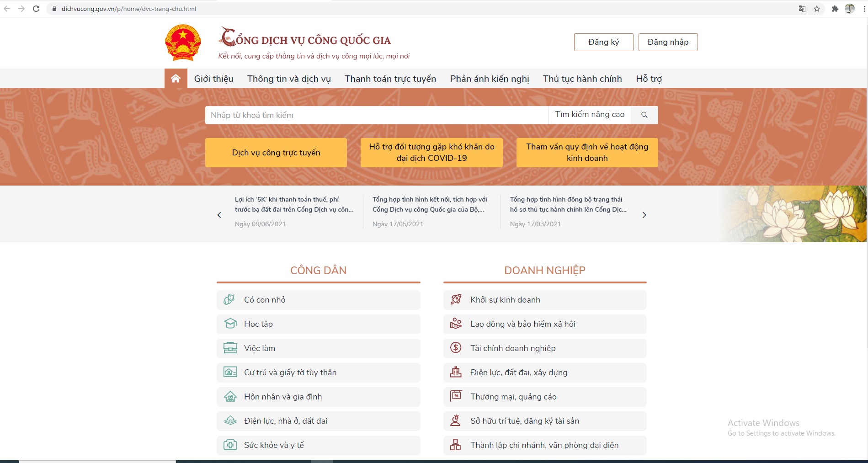
Task: Click the Thương mại, quảng cáo icon
Action: [x=456, y=396]
